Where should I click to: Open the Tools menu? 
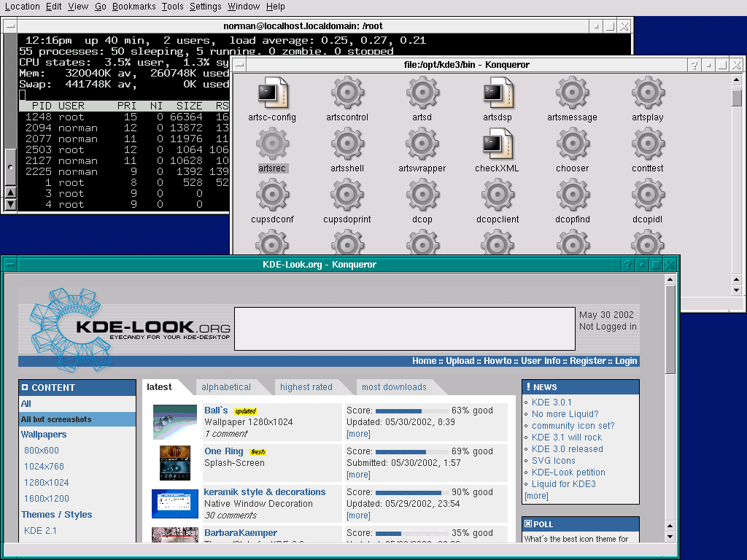(172, 7)
